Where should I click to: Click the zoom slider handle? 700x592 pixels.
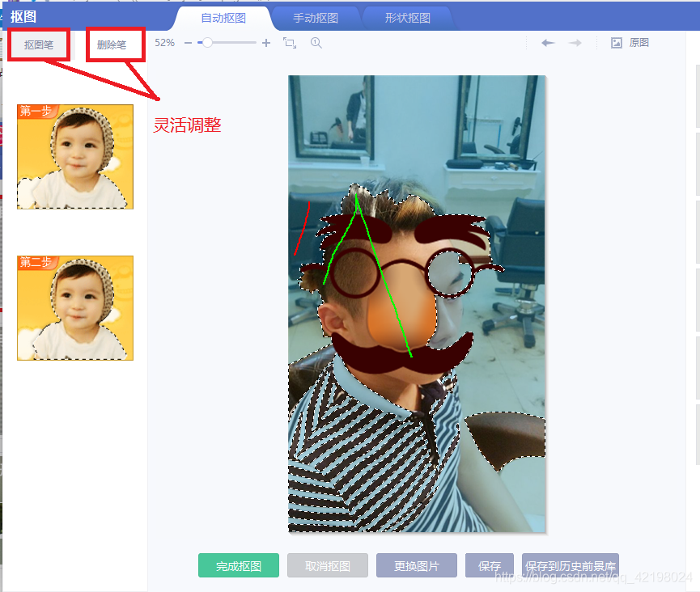[x=206, y=43]
